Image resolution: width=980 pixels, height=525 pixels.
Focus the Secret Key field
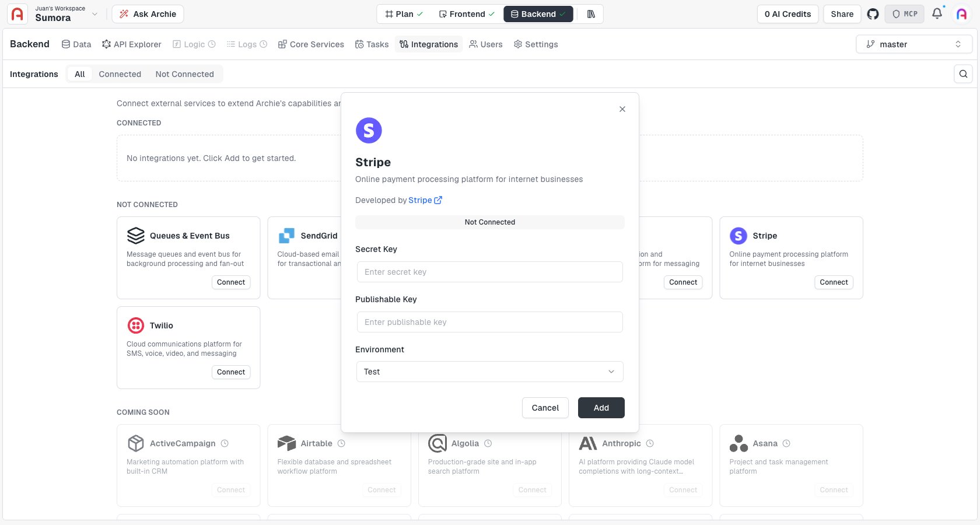[x=490, y=272]
